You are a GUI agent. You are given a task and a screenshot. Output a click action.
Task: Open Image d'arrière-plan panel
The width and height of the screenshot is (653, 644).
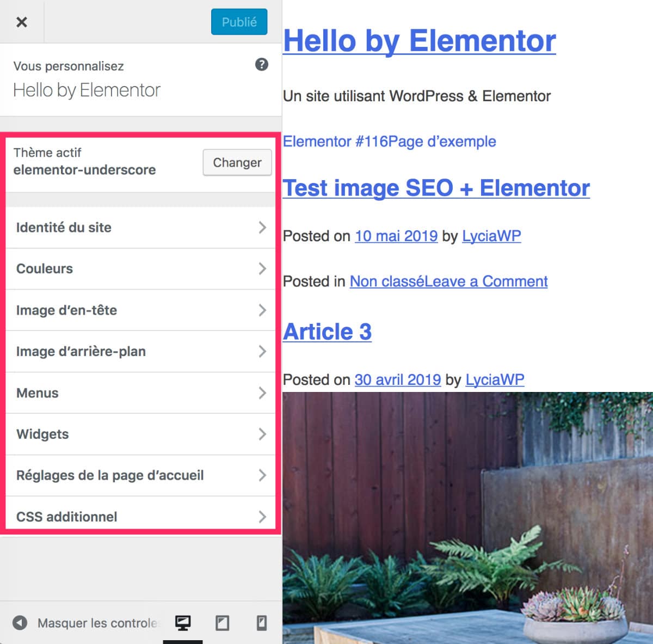(140, 352)
